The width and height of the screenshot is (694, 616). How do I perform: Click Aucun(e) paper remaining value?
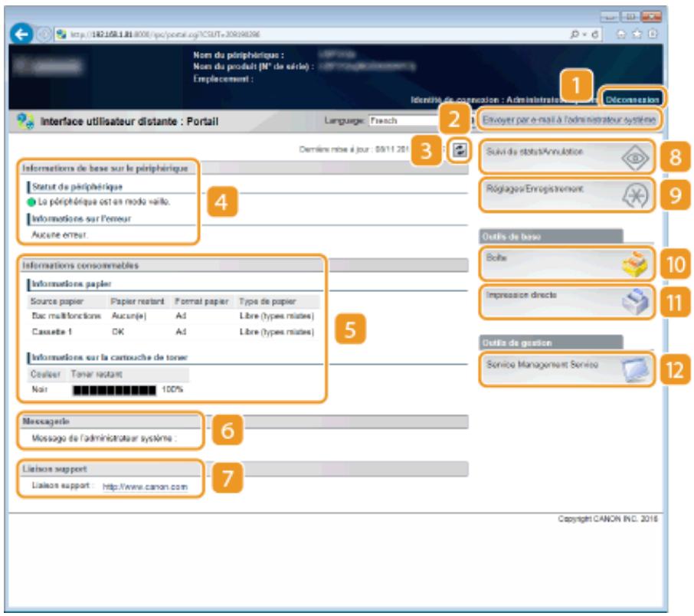[x=129, y=316]
